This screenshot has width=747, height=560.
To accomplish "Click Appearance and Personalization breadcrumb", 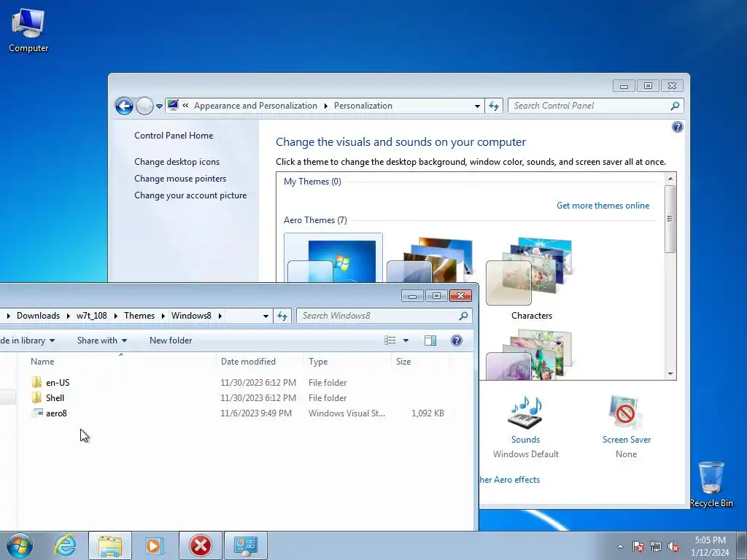I will coord(255,106).
